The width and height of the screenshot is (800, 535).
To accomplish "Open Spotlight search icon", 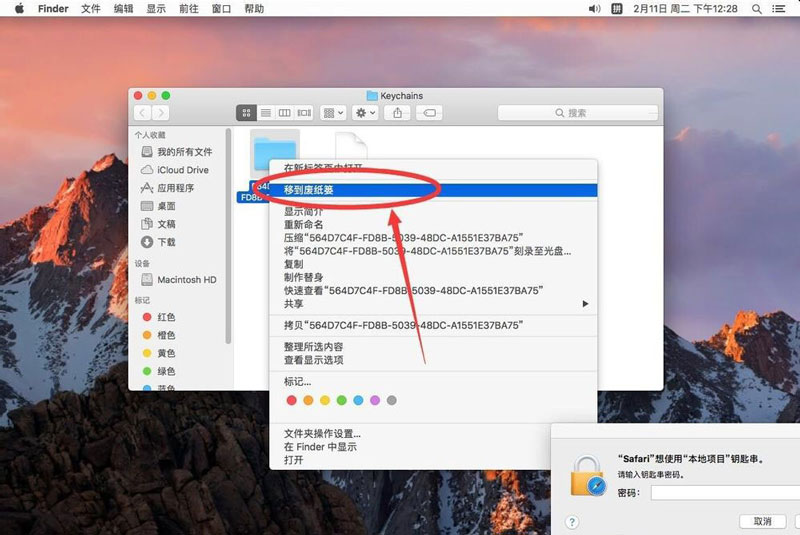I will 757,9.
